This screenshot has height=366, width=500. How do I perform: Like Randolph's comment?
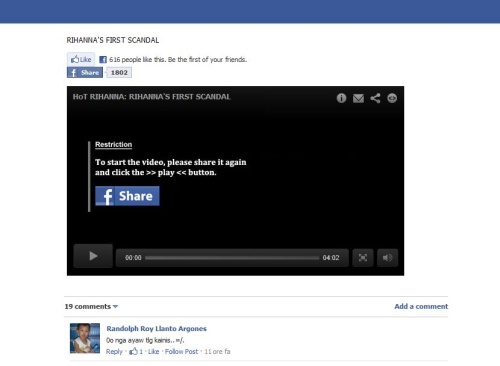153,351
